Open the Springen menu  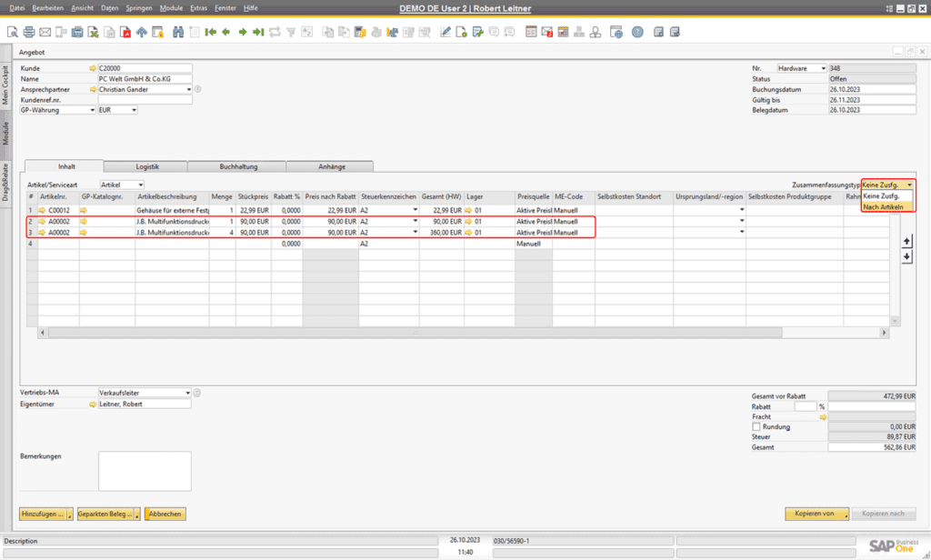tap(139, 7)
